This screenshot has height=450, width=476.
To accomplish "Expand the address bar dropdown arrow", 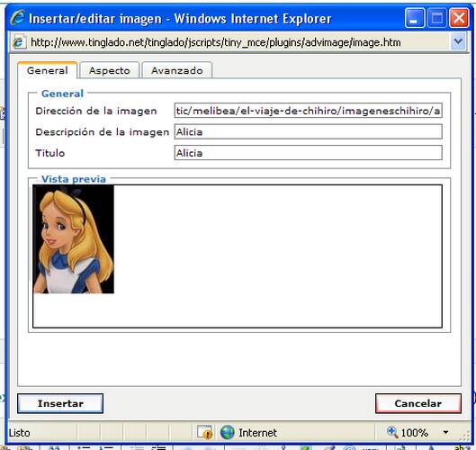I will point(458,41).
